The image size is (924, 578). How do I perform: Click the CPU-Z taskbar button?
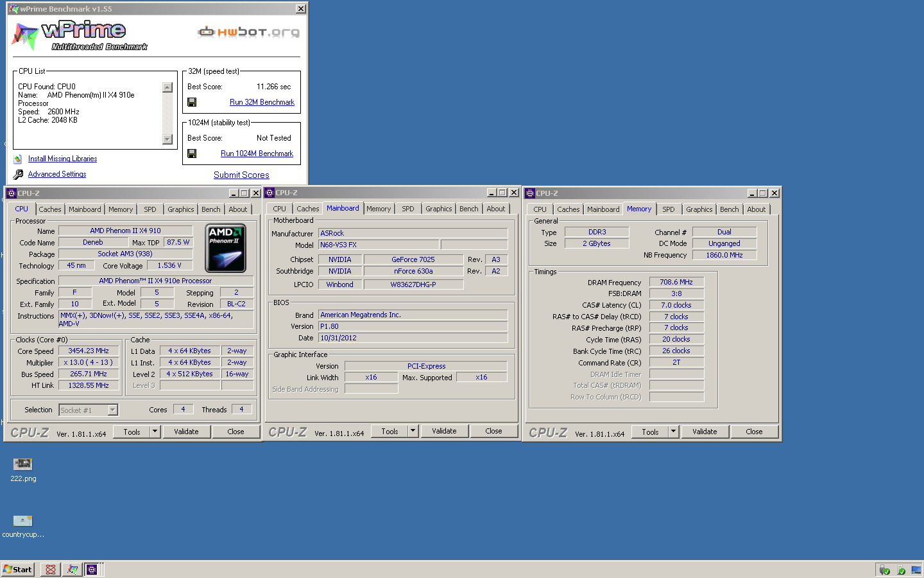92,569
